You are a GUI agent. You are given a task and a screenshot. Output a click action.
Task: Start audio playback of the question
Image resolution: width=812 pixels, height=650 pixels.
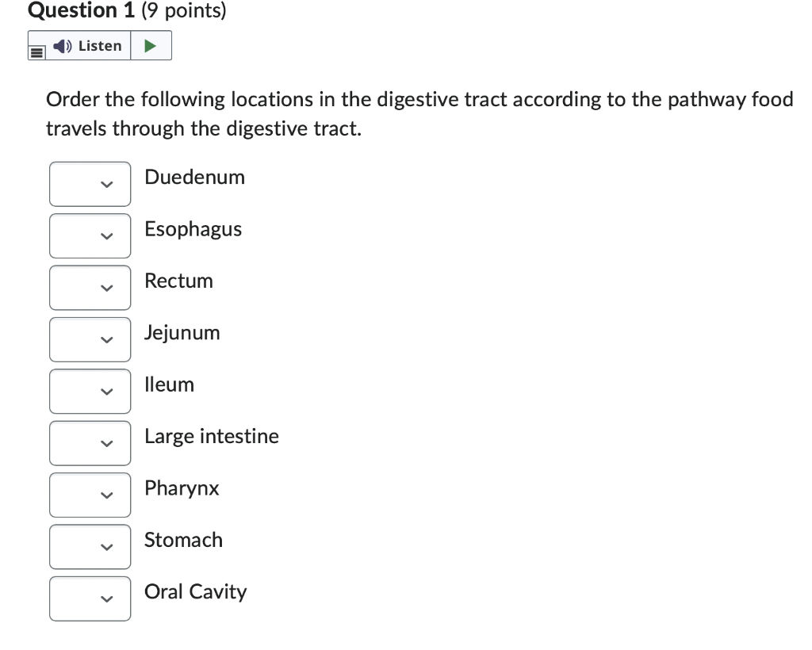click(x=151, y=45)
